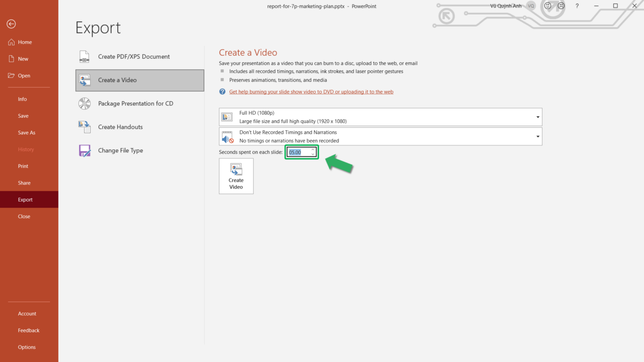Click the Create Handouts icon
This screenshot has height=362, width=644.
(x=84, y=127)
